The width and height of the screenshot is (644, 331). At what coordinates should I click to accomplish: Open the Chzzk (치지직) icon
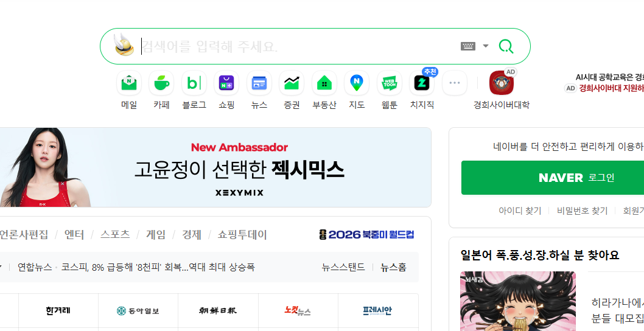pos(422,83)
